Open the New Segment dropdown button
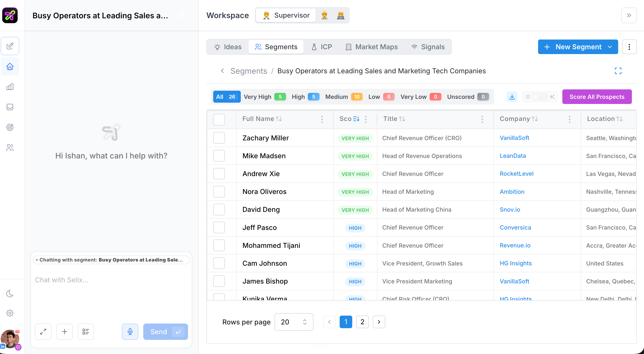644x354 pixels. coord(578,47)
